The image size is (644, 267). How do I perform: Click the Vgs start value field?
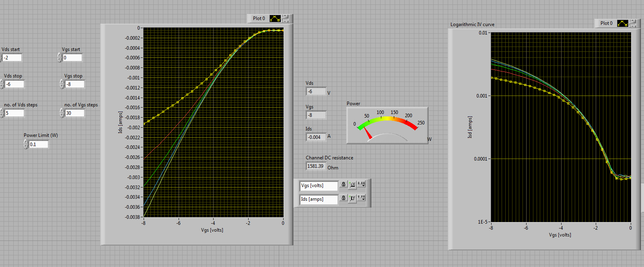[x=72, y=58]
